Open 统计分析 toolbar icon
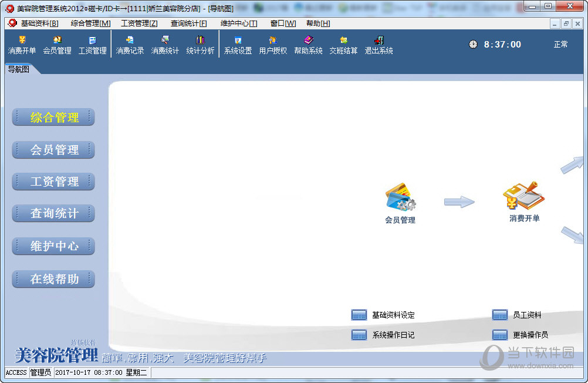 pos(200,45)
